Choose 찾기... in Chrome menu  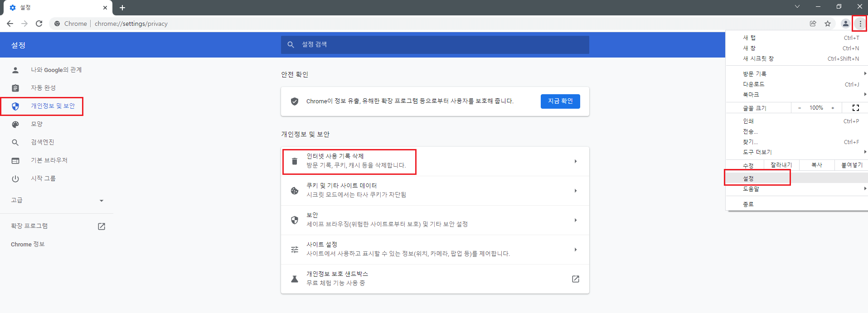(x=797, y=142)
